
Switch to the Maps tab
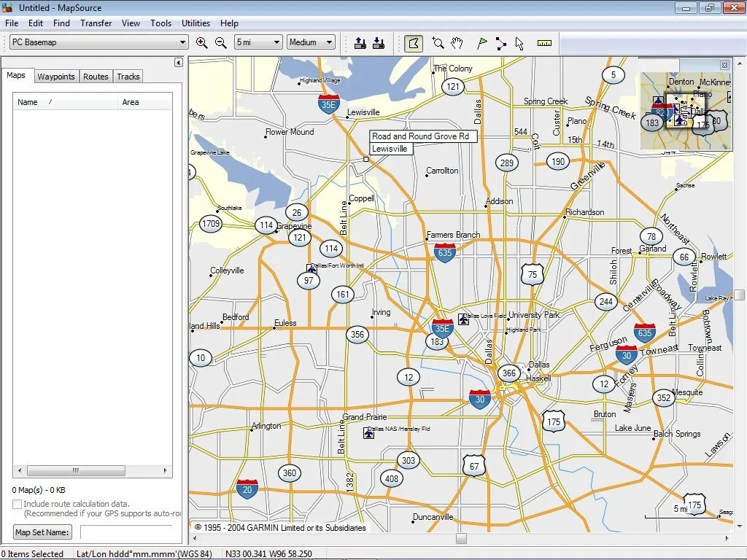pyautogui.click(x=16, y=75)
